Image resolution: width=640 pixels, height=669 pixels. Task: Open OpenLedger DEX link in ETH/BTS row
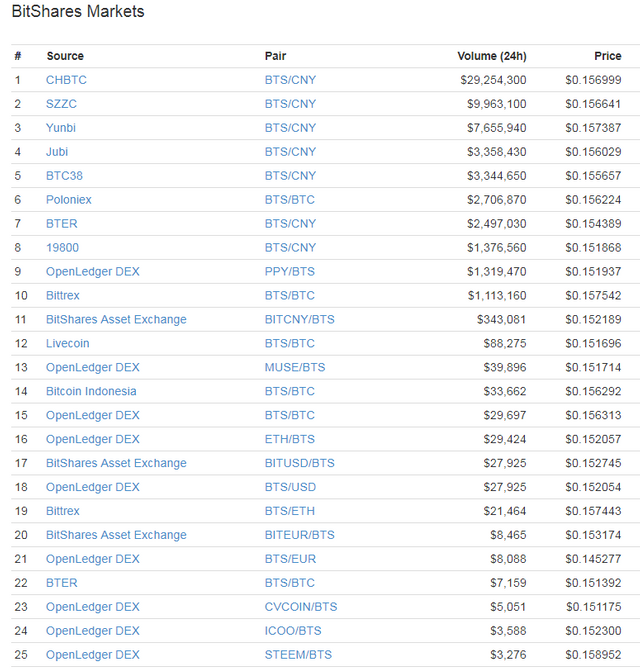93,439
